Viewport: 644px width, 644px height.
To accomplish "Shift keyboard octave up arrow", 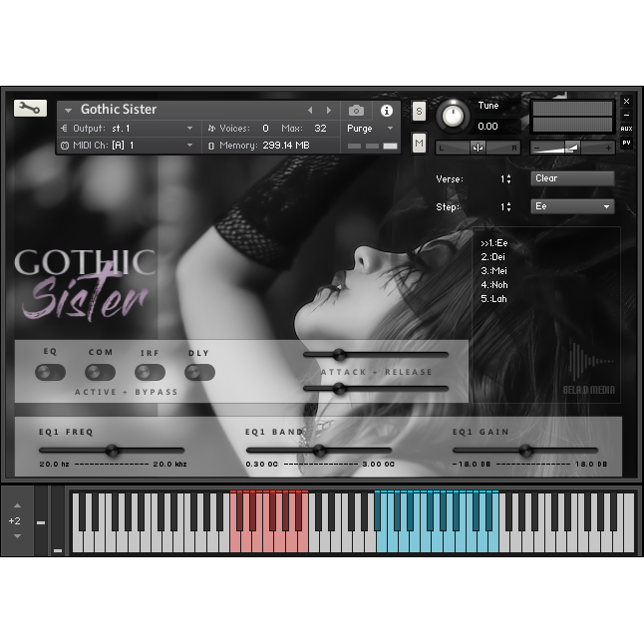I will click(x=17, y=505).
